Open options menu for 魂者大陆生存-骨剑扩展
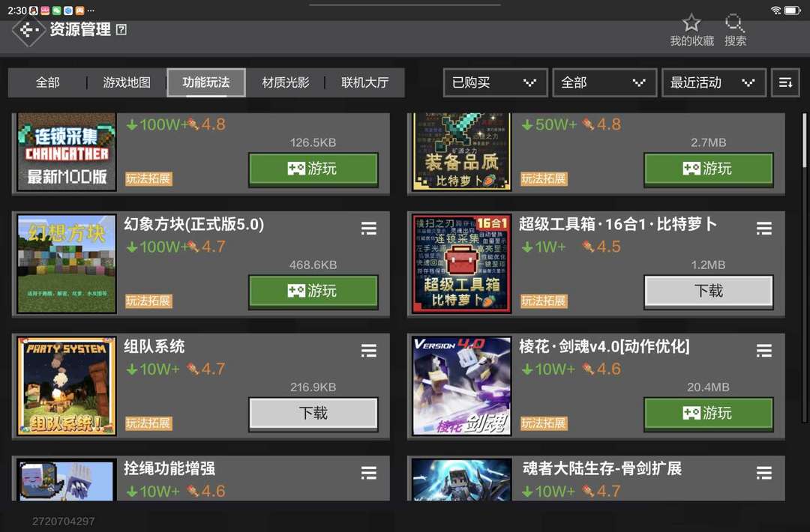The width and height of the screenshot is (810, 532). coord(764,473)
